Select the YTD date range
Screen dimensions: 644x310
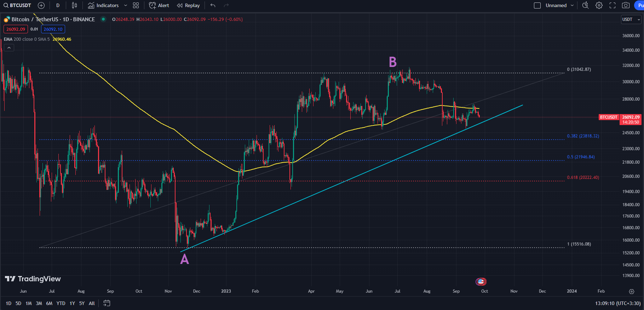click(61, 303)
